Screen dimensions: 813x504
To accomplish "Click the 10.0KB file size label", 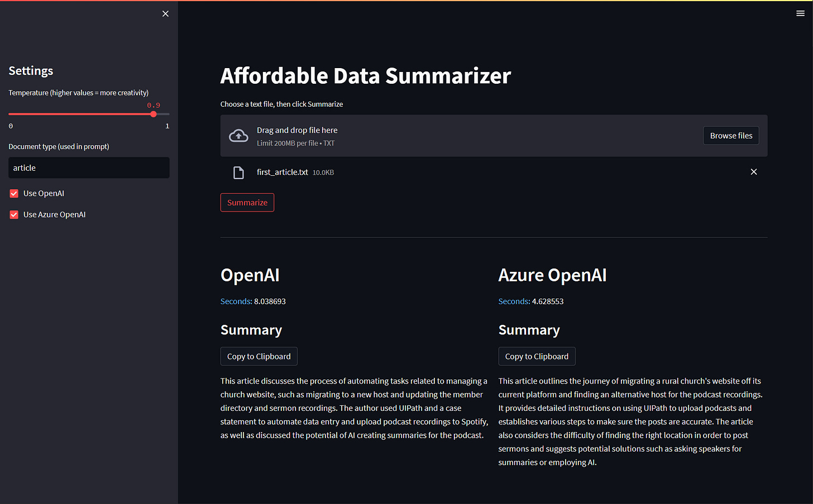I will [323, 172].
